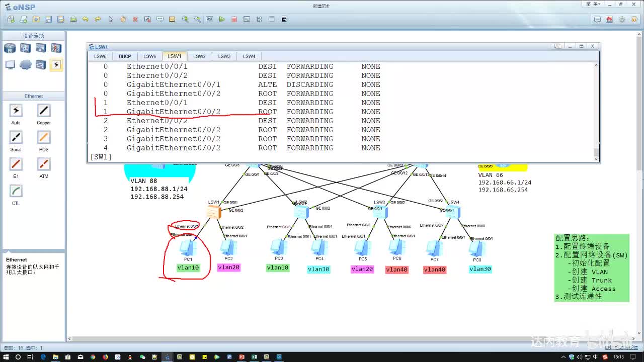Image resolution: width=644 pixels, height=362 pixels.
Task: Select the PC1 computer in topology
Action: 188,248
